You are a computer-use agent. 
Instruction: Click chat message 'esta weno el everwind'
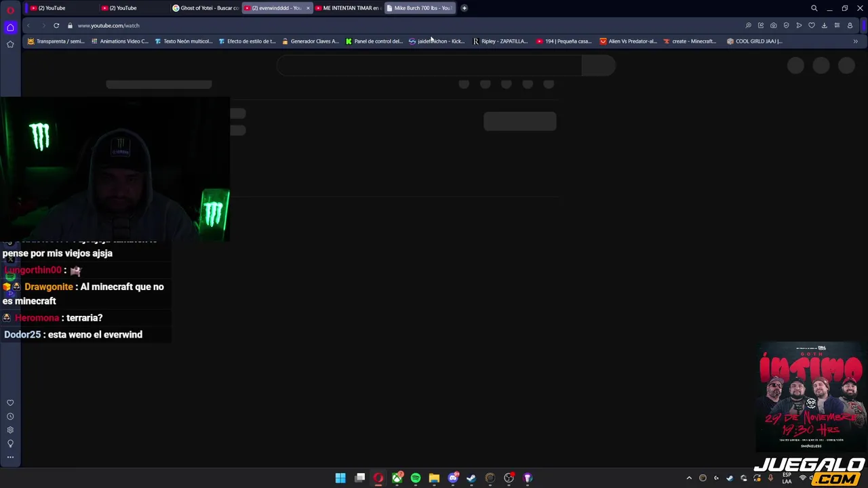(95, 335)
